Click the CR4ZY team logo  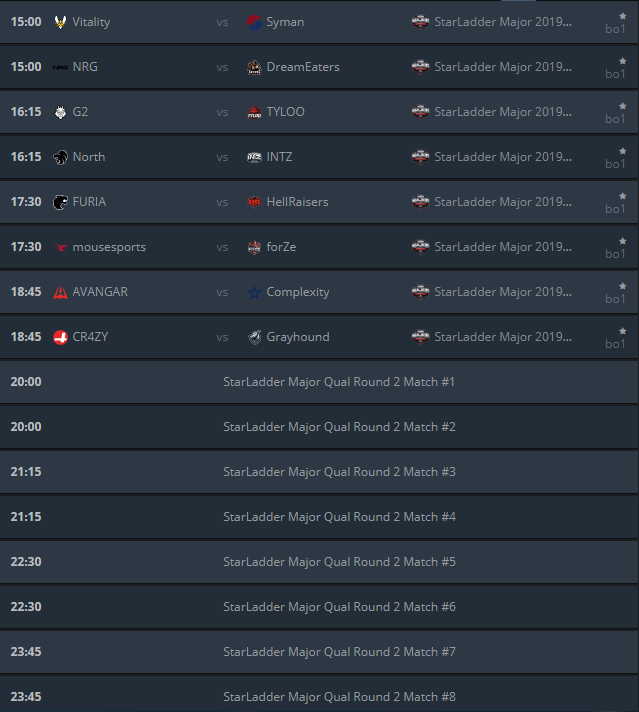tap(61, 337)
